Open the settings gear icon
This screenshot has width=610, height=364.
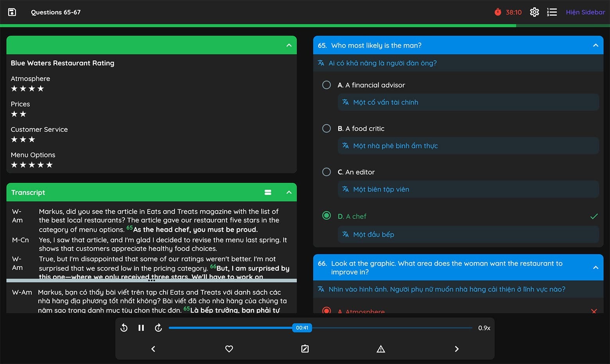[x=534, y=12]
